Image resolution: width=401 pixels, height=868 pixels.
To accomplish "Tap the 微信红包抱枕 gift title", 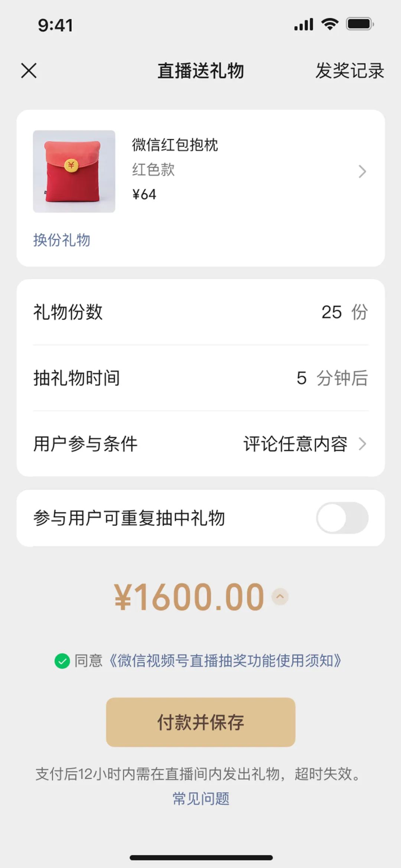I will tap(175, 145).
